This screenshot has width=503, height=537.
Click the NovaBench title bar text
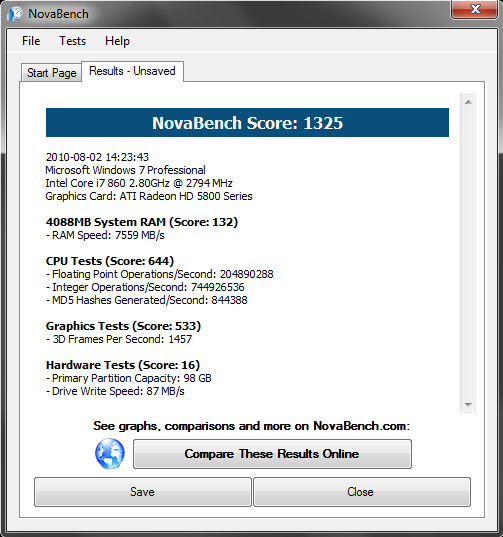[x=58, y=14]
